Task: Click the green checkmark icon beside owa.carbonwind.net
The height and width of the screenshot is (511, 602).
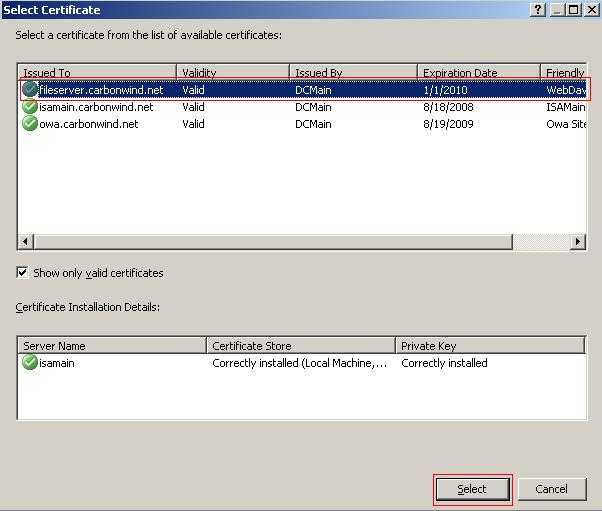Action: tap(30, 124)
